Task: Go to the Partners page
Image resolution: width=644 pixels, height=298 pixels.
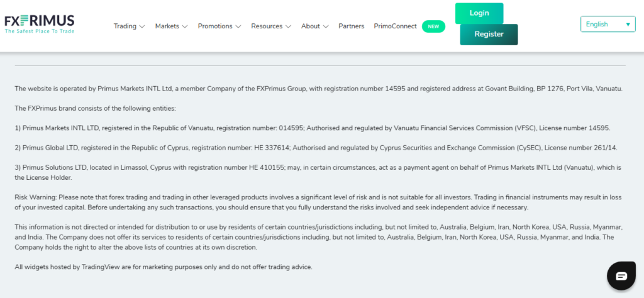Action: (x=351, y=26)
